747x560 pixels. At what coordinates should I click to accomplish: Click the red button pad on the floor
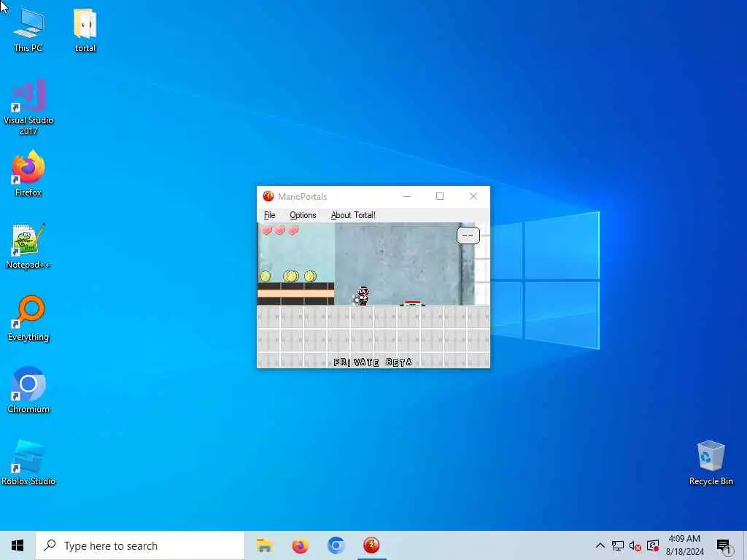pyautogui.click(x=412, y=303)
